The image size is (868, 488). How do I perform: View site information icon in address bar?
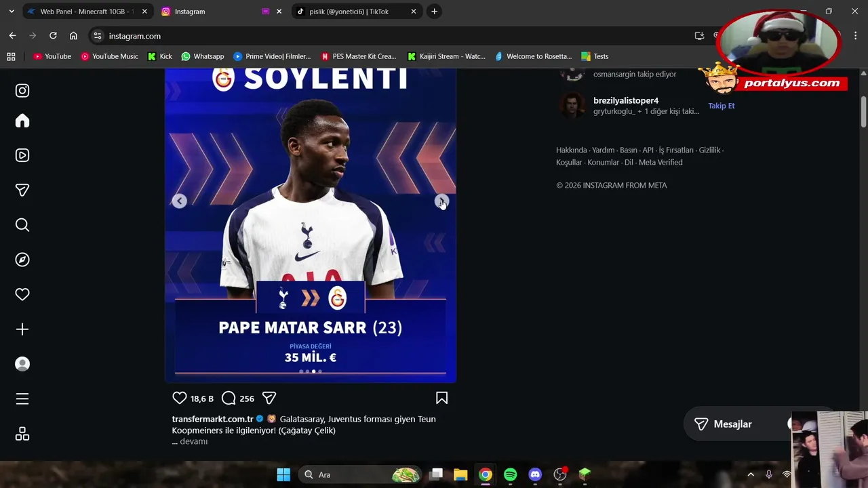pos(98,36)
